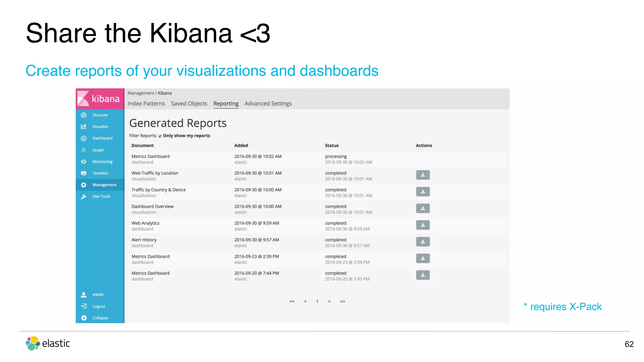This screenshot has width=644, height=362.
Task: Select the Traffic by Country & Device title
Action: pyautogui.click(x=158, y=190)
